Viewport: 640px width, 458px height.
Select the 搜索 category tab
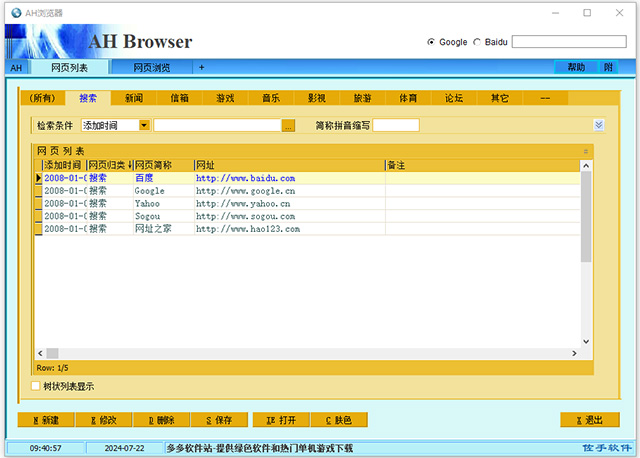pos(88,98)
